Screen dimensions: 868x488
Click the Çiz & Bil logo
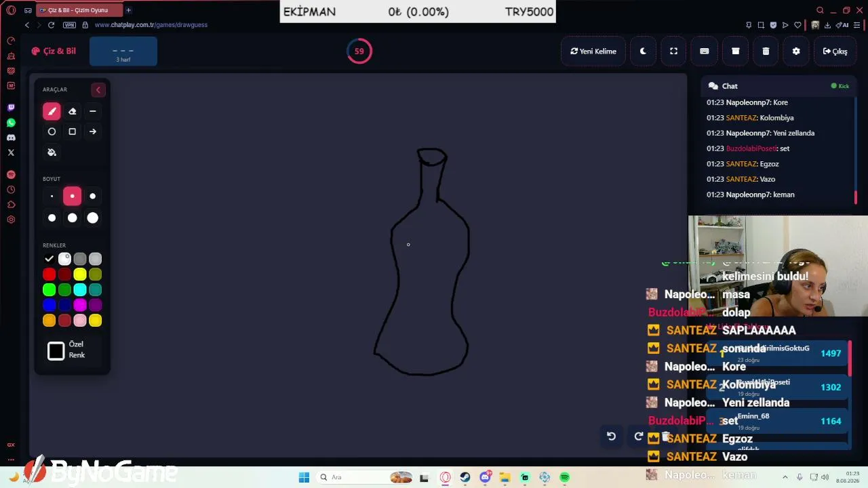[x=54, y=51]
